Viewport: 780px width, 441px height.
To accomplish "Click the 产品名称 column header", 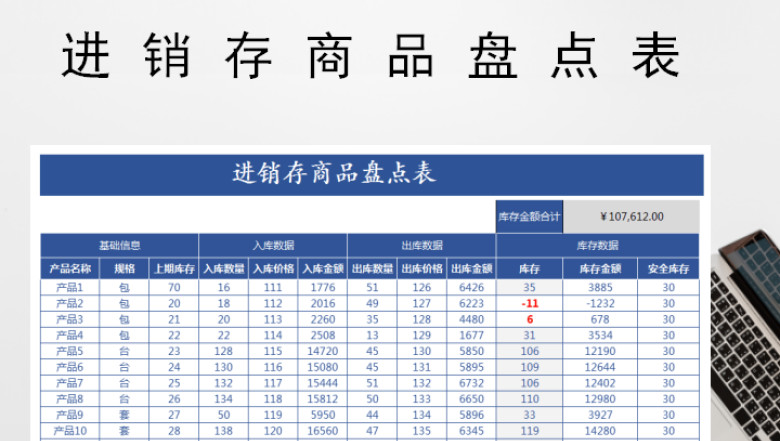I will click(70, 269).
